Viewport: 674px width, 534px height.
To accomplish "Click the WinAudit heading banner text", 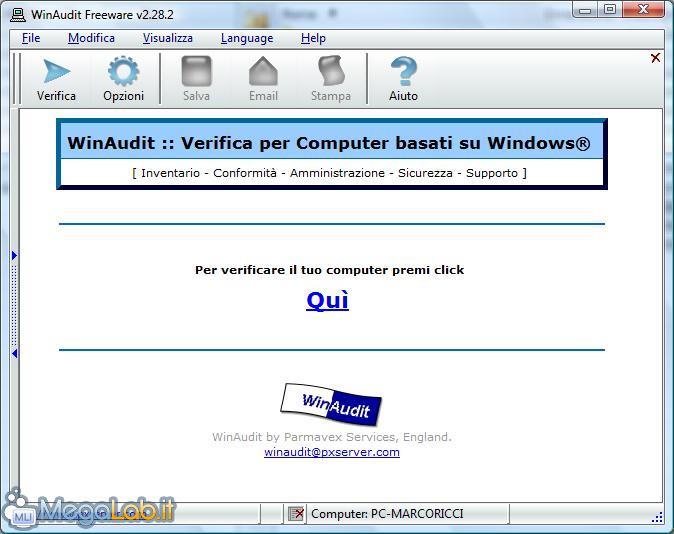I will coord(329,143).
